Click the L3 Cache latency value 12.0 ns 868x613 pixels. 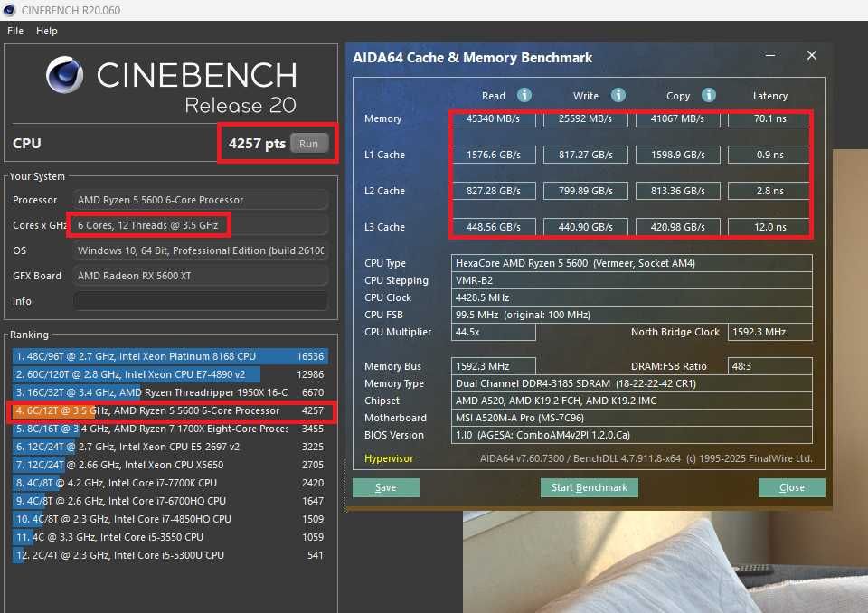tap(770, 227)
